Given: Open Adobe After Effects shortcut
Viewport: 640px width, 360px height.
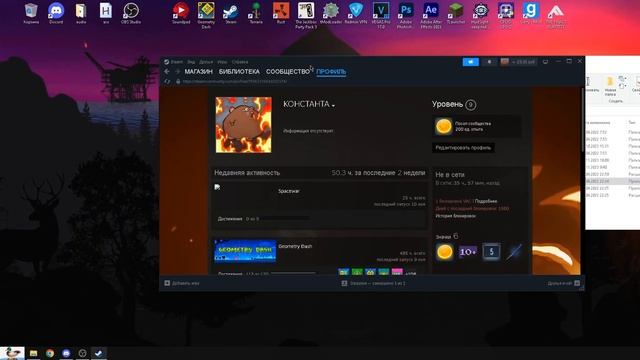Looking at the screenshot, I should click(431, 15).
